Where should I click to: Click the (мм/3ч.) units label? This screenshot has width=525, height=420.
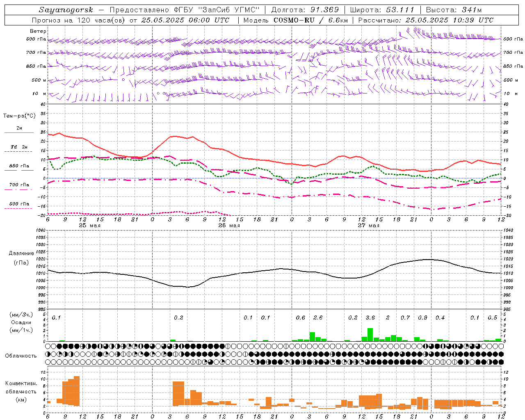21,315
